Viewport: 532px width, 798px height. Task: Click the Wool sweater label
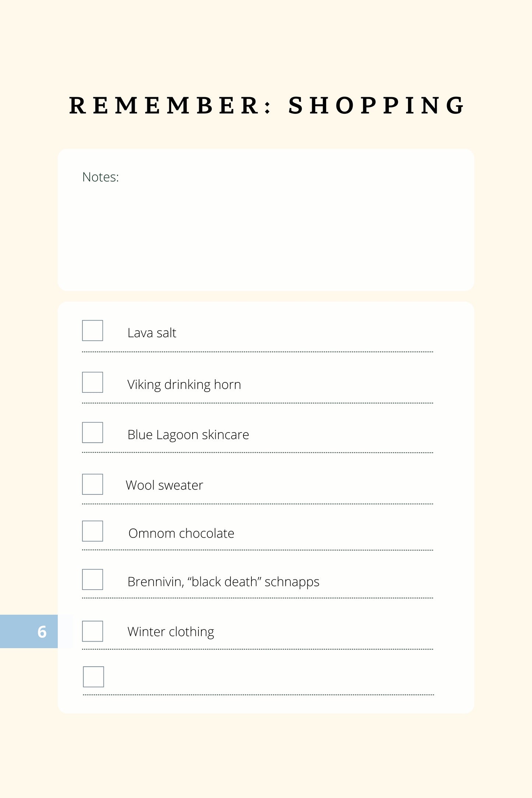tap(164, 485)
